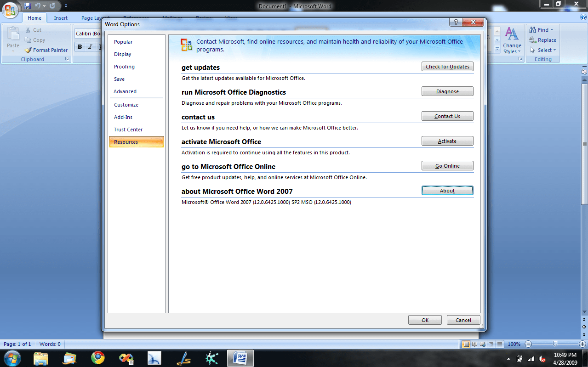Select Popular in Word Options sidebar
The height and width of the screenshot is (367, 588).
click(x=137, y=42)
